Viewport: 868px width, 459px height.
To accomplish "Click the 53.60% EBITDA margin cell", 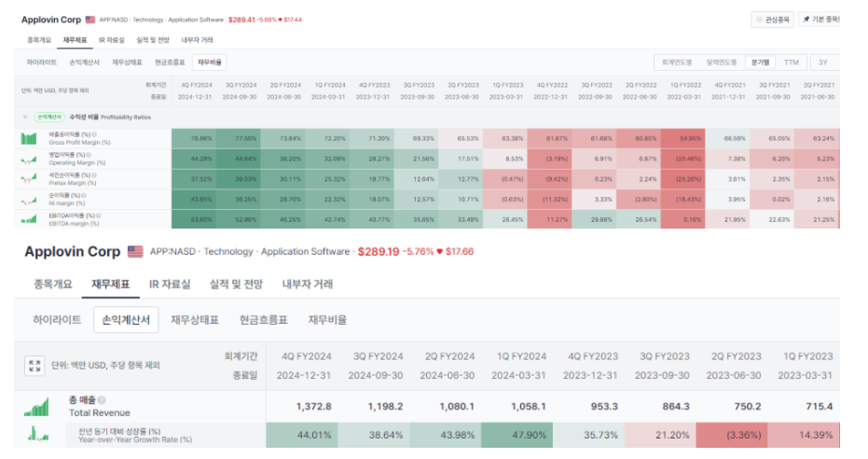I will click(x=194, y=219).
